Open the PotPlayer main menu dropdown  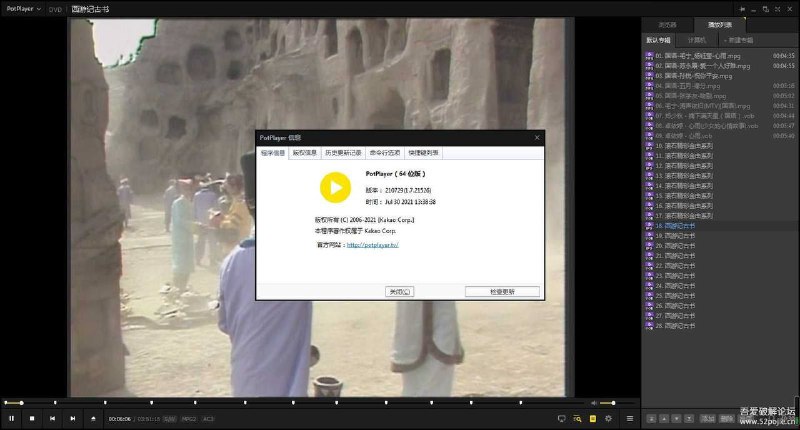(x=24, y=8)
